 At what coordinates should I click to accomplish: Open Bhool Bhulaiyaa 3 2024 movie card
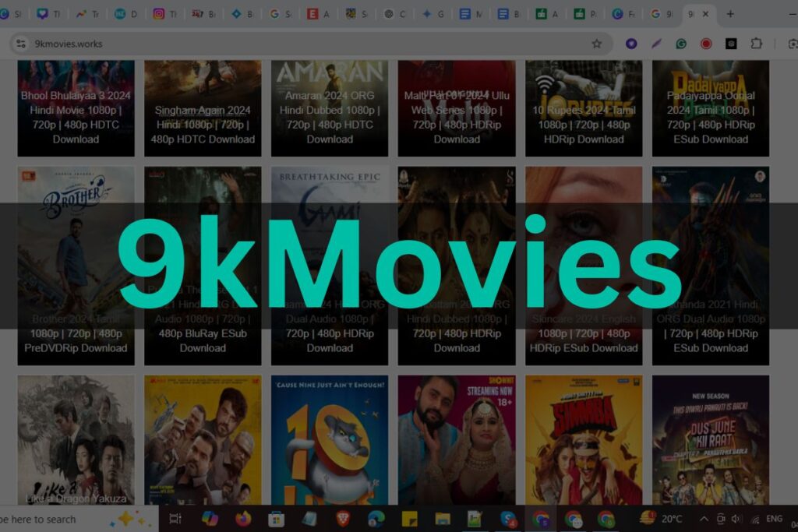(76, 107)
